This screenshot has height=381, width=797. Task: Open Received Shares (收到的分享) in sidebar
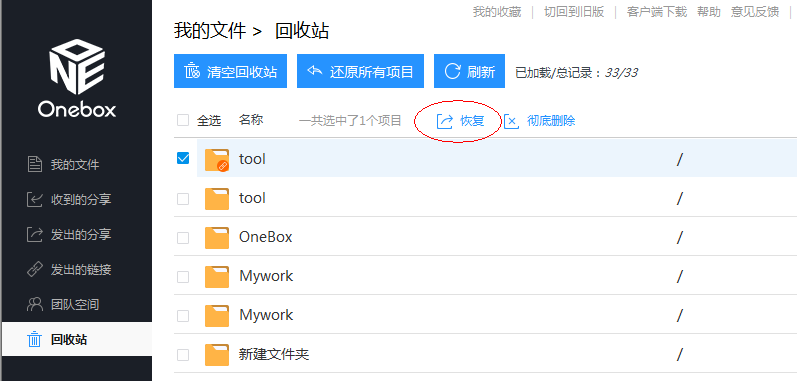click(x=69, y=200)
